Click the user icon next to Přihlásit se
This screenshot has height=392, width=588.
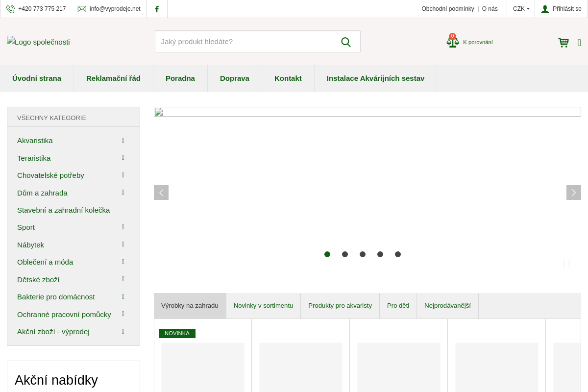(x=545, y=9)
